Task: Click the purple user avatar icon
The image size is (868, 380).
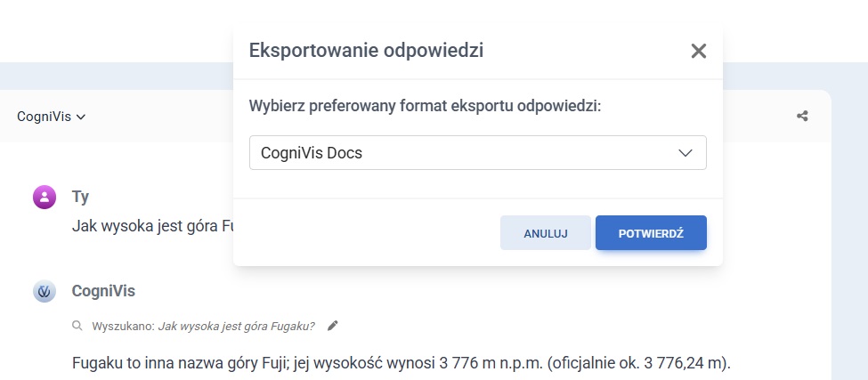Action: 45,198
